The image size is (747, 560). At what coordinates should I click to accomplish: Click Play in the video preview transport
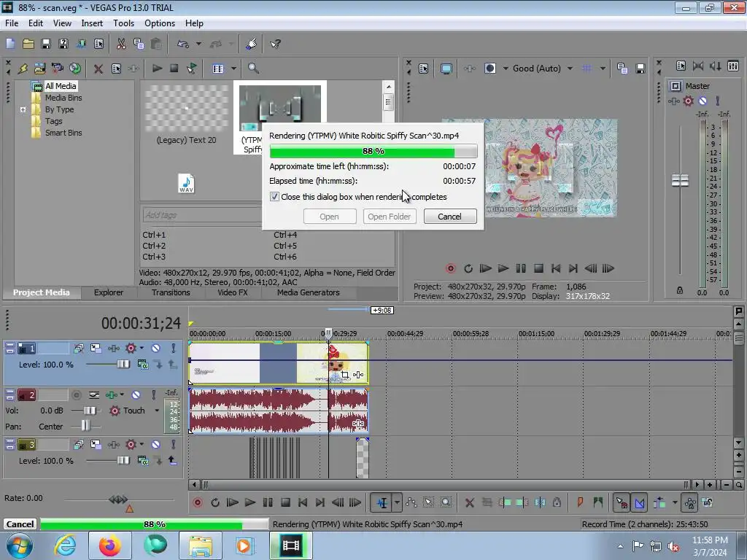click(503, 268)
